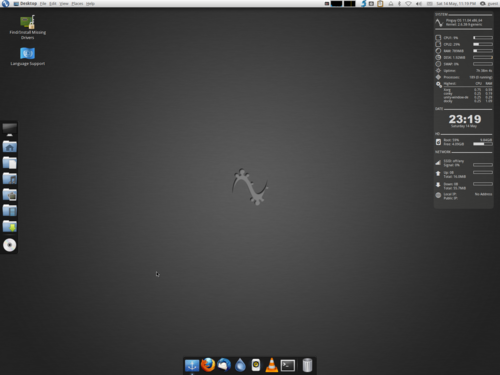Image resolution: width=500 pixels, height=375 pixels.
Task: Click the square tray icon right of the S icon
Action: (x=371, y=3)
